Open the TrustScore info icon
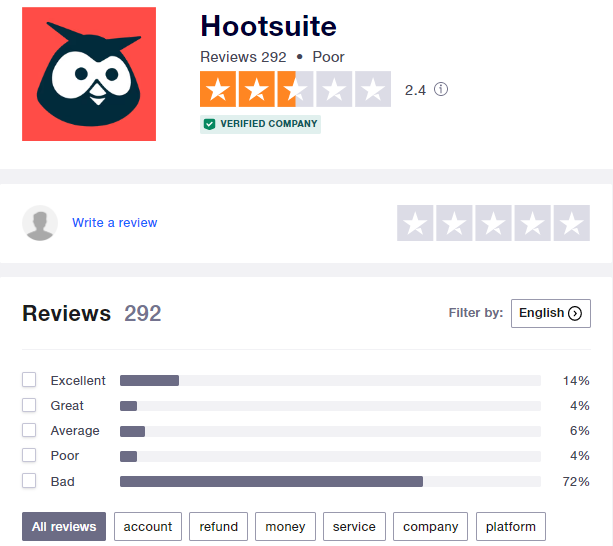Viewport: 613px width, 546px height. click(441, 89)
